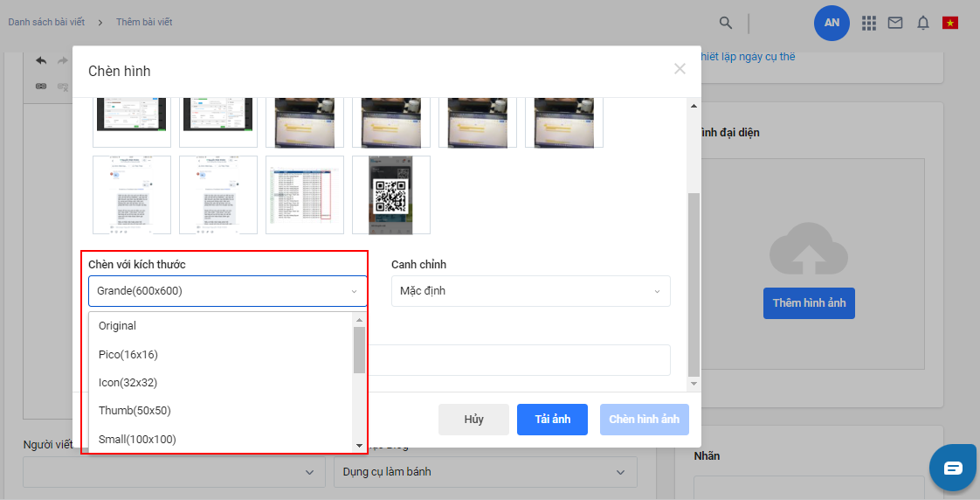
Task: Select Small(100x100) size option
Action: pyautogui.click(x=221, y=440)
